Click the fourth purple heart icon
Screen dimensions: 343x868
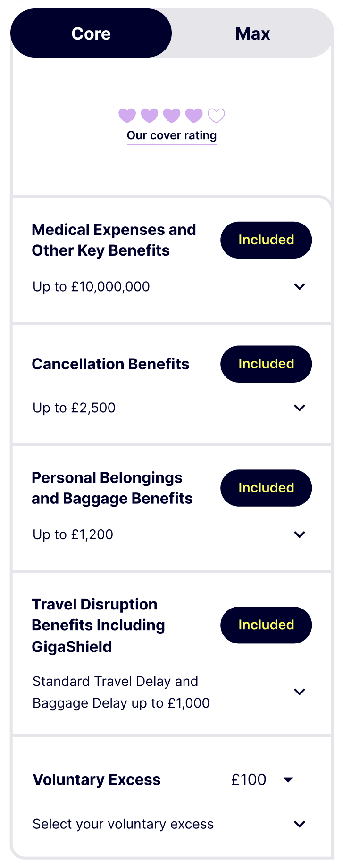click(x=193, y=115)
